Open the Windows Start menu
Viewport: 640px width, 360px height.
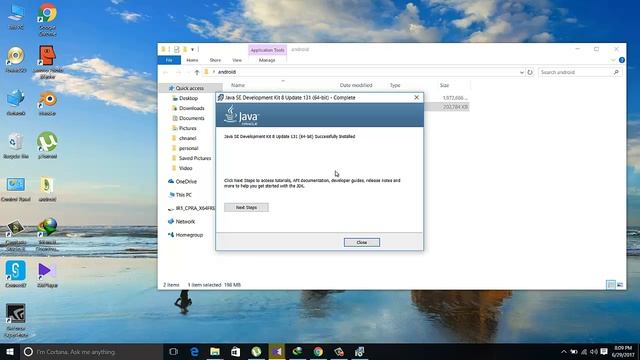10,351
